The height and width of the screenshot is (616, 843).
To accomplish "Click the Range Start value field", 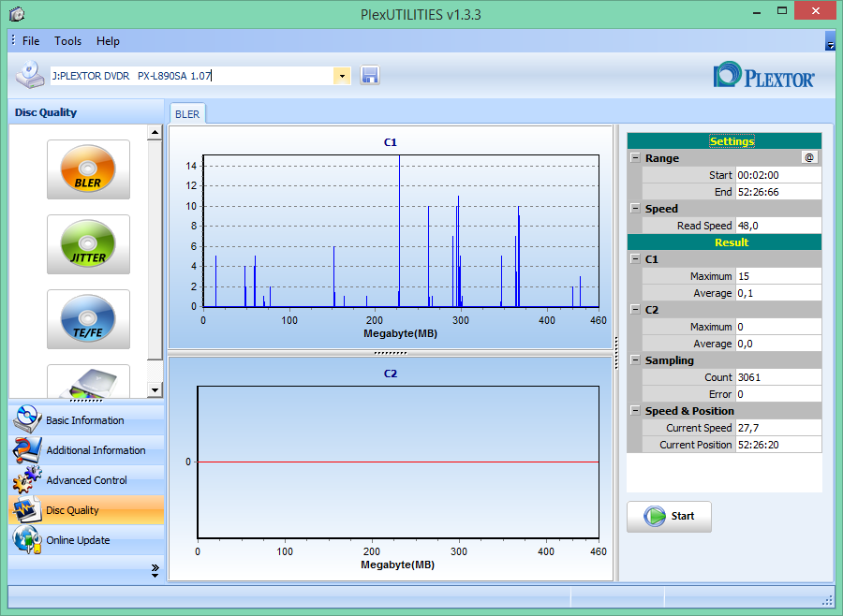I will click(x=778, y=175).
